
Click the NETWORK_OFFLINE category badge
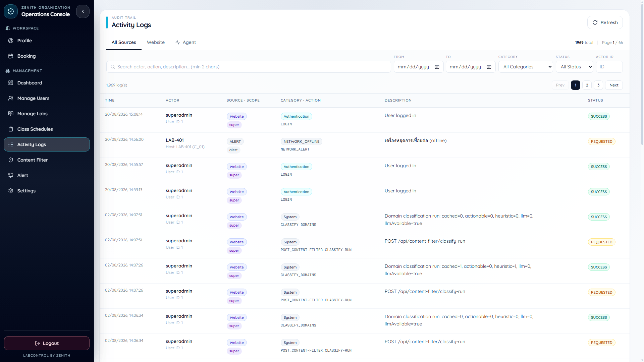click(301, 141)
